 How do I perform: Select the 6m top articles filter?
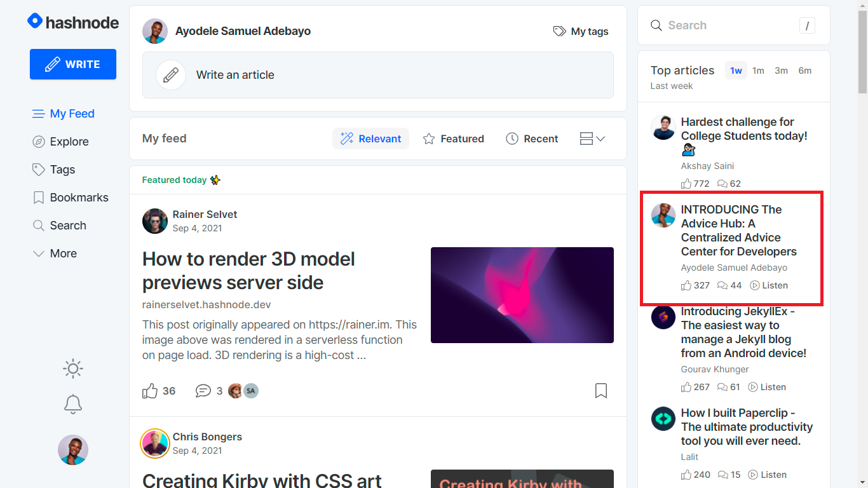click(805, 71)
